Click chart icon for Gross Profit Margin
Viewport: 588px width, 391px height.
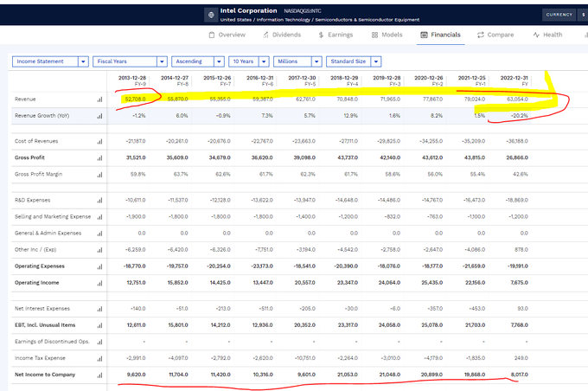(99, 175)
